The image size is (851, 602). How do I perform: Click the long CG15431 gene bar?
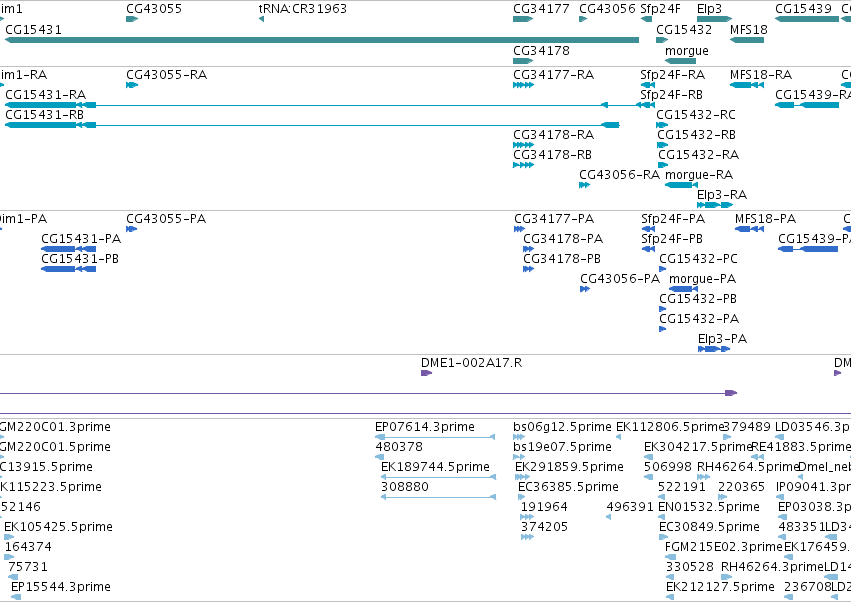click(x=322, y=40)
